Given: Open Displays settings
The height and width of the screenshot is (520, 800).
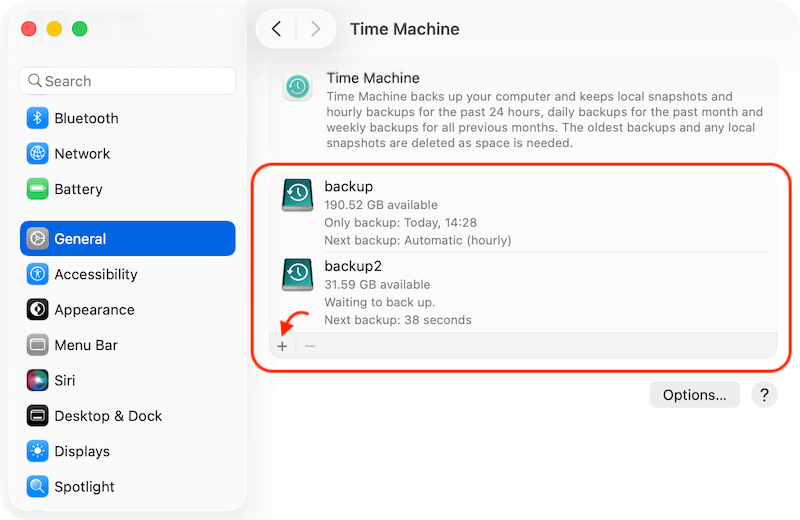Looking at the screenshot, I should (x=128, y=451).
